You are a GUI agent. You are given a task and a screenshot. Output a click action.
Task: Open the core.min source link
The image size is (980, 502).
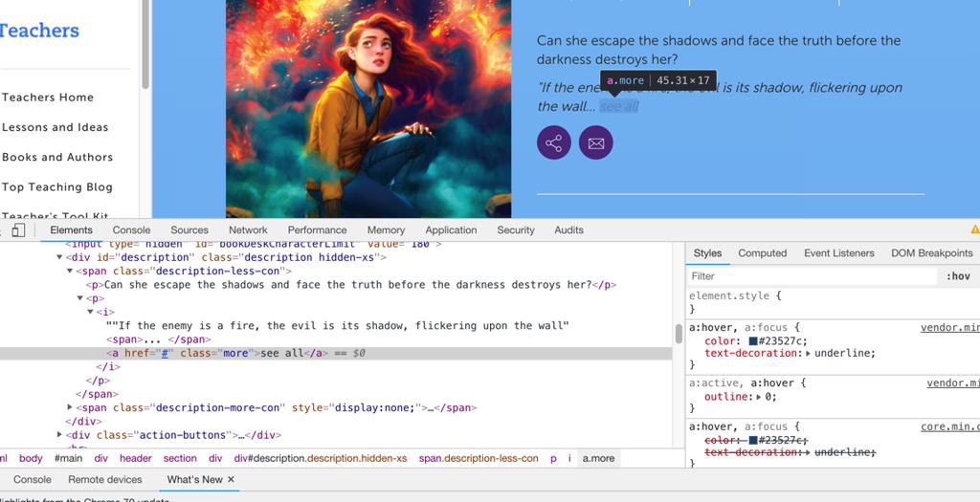point(950,426)
